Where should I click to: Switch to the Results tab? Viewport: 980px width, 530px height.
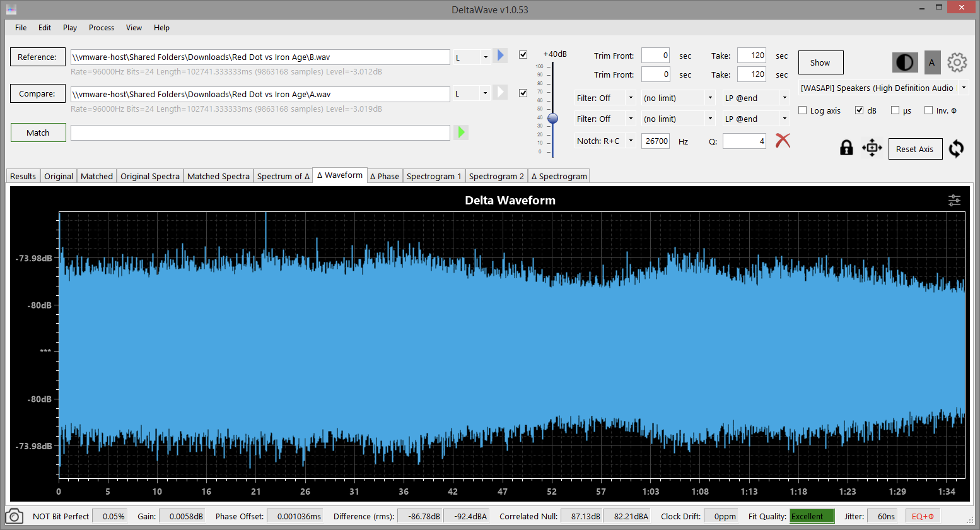[23, 176]
